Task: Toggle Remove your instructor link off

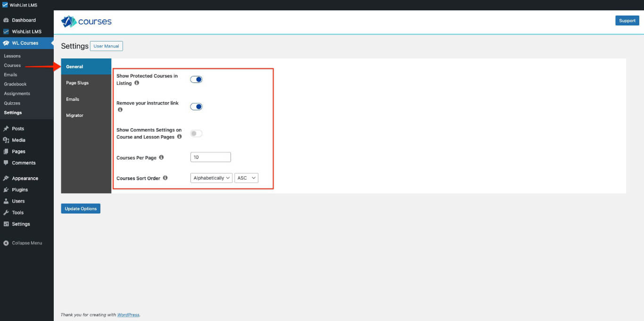Action: click(x=196, y=107)
